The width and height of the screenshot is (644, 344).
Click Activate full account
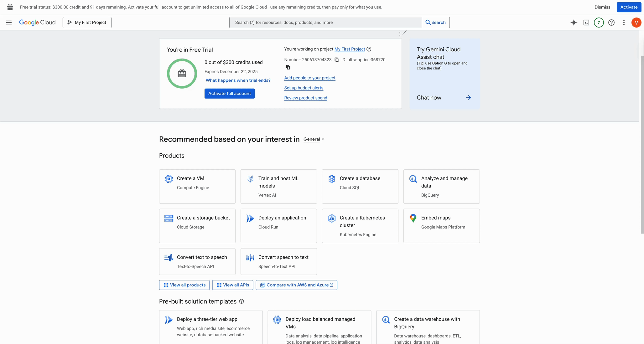tap(229, 93)
